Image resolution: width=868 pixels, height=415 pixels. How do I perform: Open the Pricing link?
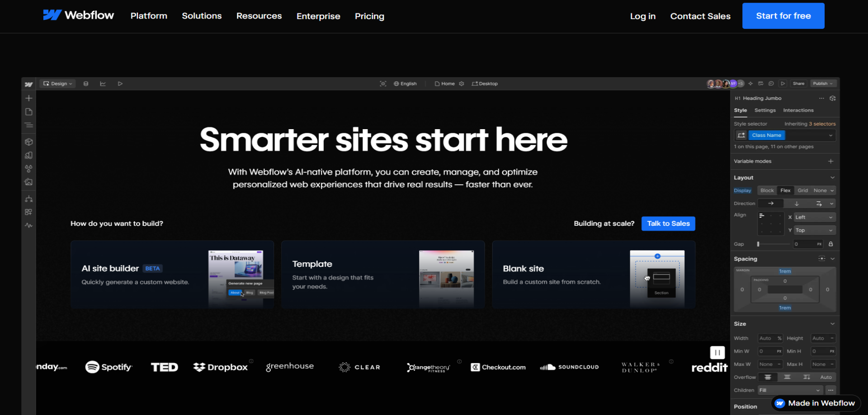click(369, 16)
